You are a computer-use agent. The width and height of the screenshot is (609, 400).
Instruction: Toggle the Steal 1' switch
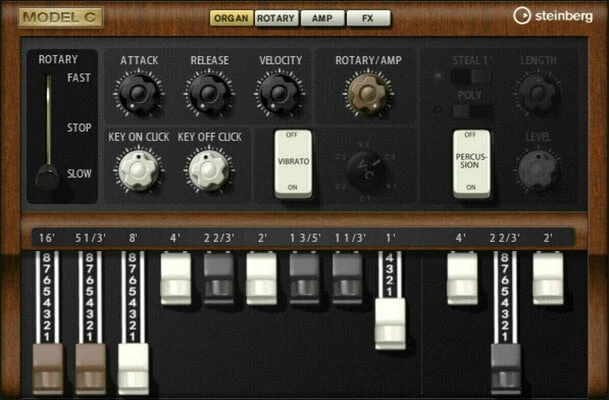coord(470,76)
